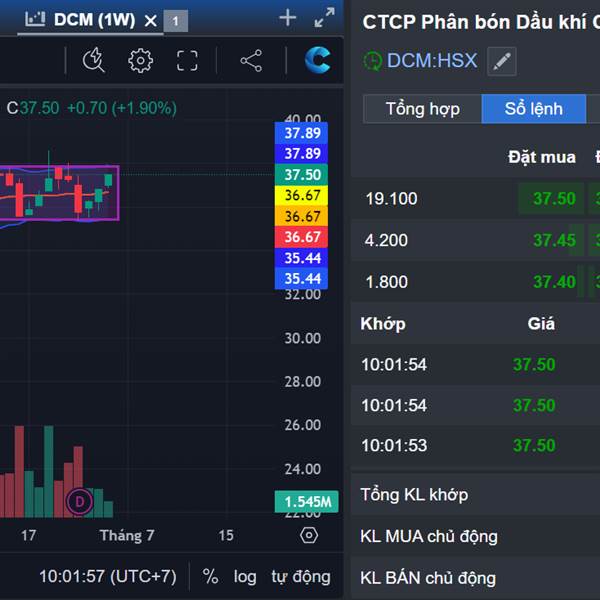Click bid volume 4.200
The image size is (600, 600).
[386, 240]
